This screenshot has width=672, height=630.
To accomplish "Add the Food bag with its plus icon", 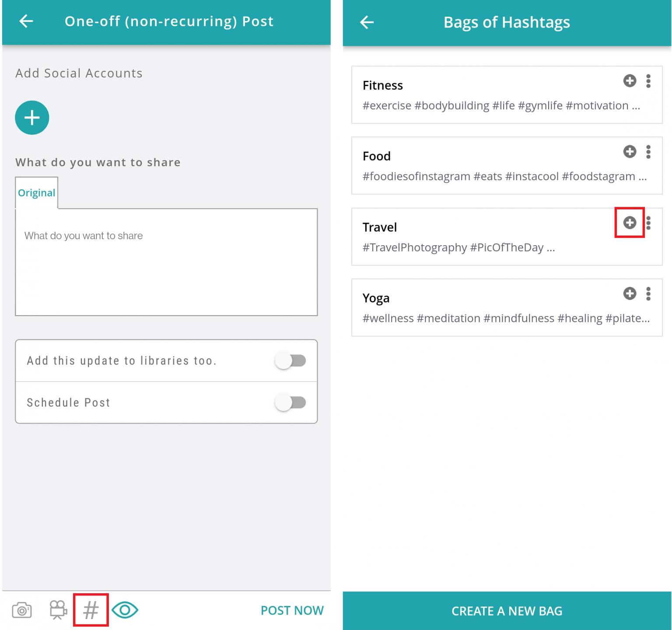I will [629, 152].
